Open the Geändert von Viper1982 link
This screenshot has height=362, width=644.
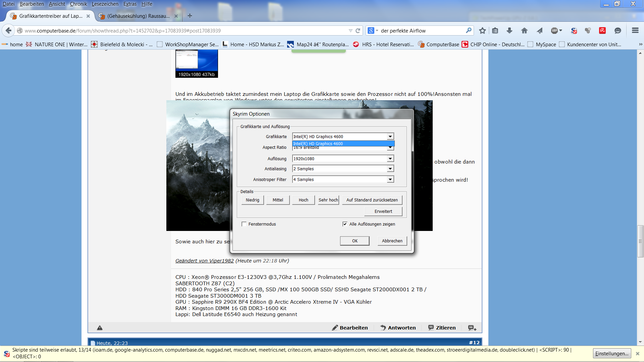point(204,261)
